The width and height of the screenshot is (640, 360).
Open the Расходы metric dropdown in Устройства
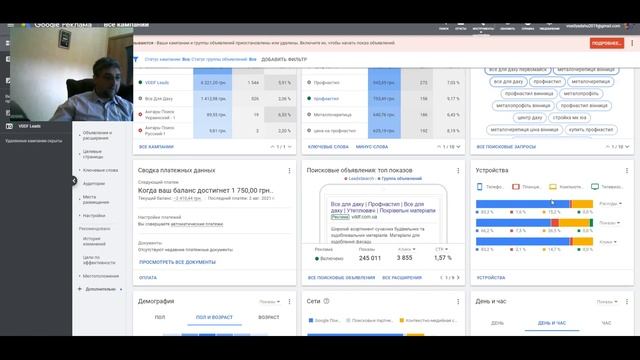610,204
